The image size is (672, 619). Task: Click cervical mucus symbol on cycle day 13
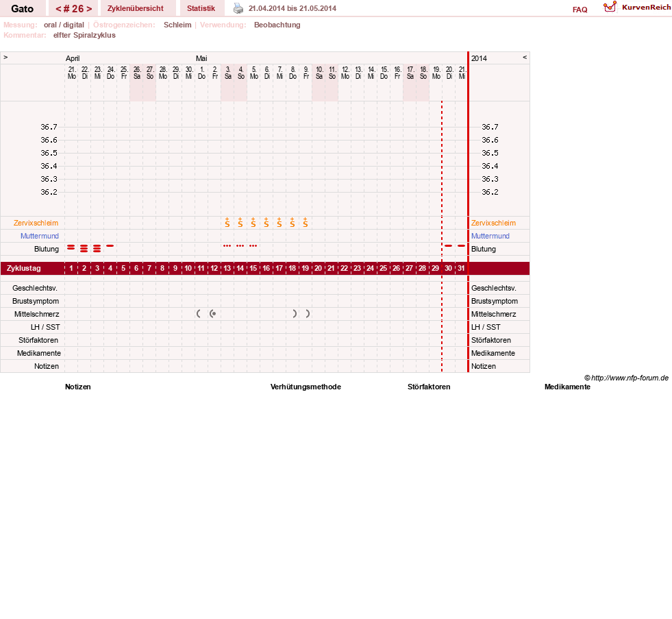[227, 223]
